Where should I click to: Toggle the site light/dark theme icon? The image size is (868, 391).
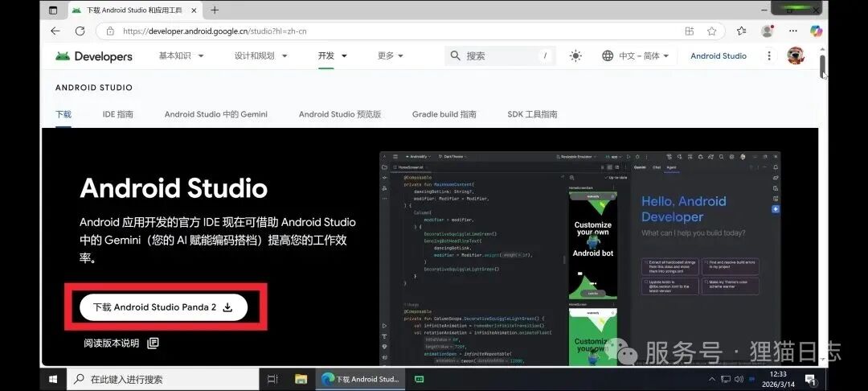(x=575, y=56)
